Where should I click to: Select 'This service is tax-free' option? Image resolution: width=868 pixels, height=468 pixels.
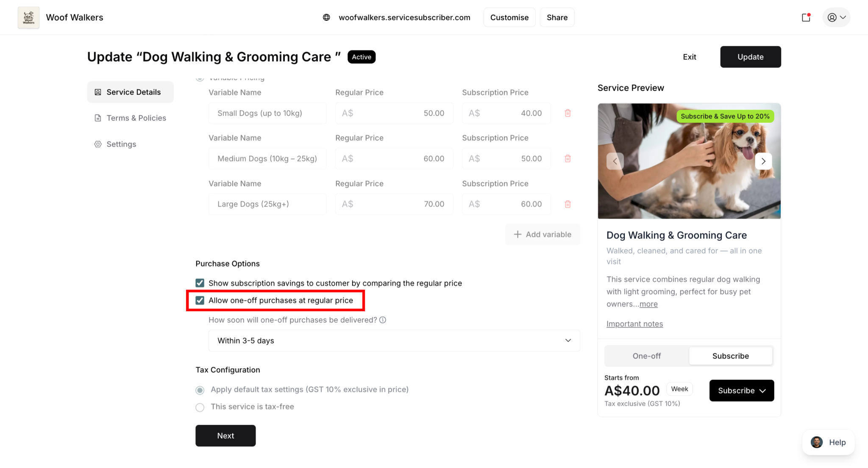(200, 407)
